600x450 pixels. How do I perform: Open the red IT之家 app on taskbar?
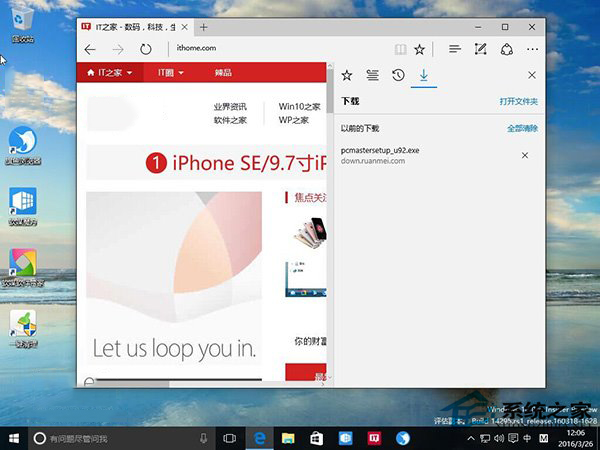(x=374, y=439)
